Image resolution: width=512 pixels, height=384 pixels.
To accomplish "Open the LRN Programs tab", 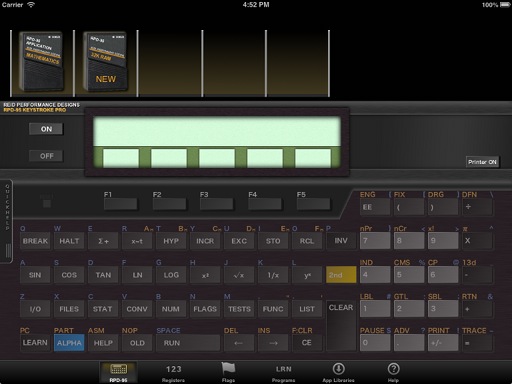I will 283,373.
